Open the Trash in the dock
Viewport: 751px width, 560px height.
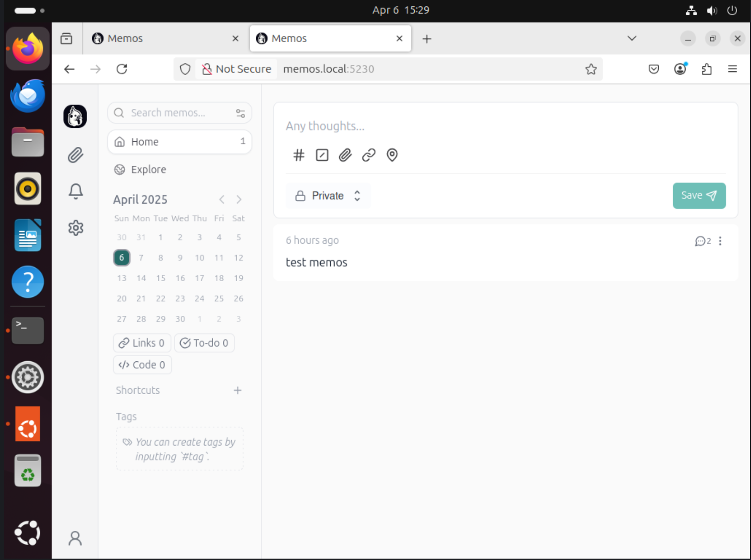click(x=28, y=471)
